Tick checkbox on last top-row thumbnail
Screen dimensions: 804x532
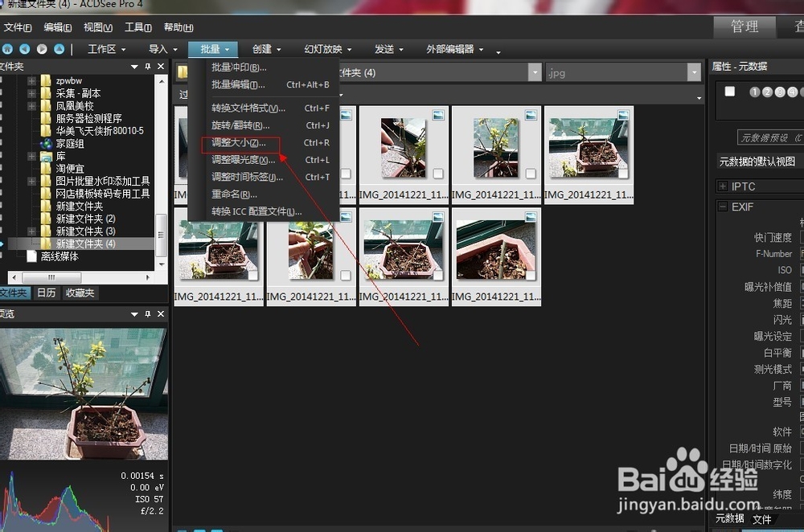pos(622,174)
